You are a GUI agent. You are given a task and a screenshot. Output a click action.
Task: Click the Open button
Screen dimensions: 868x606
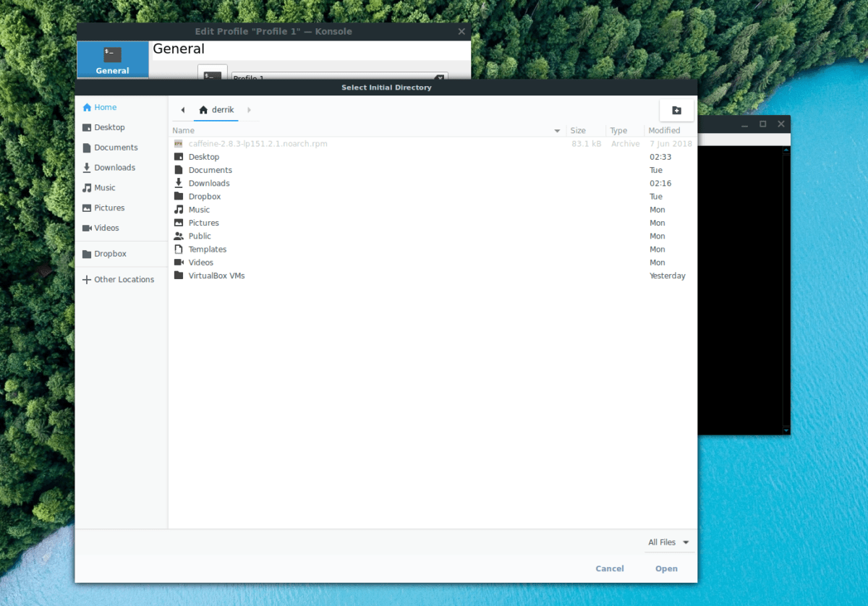coord(666,568)
